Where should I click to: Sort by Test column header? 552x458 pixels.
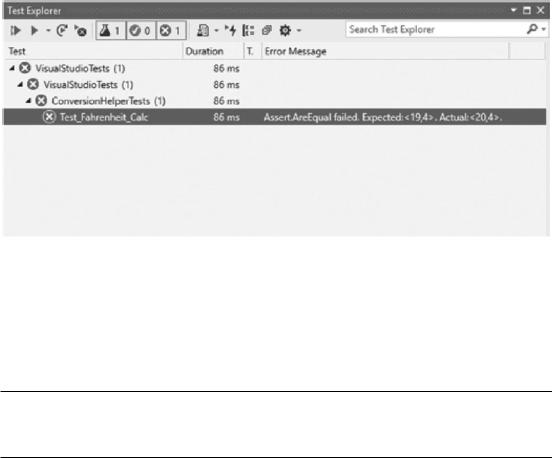(x=94, y=51)
